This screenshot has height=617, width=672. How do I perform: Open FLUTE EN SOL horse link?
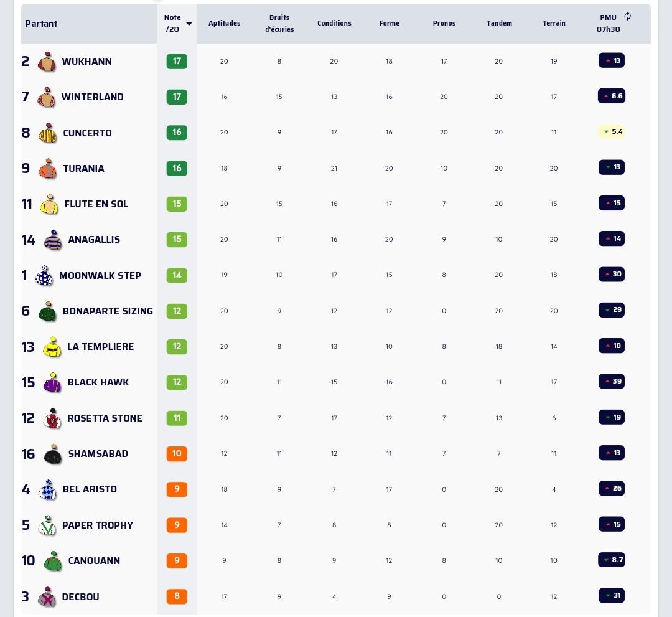[96, 204]
